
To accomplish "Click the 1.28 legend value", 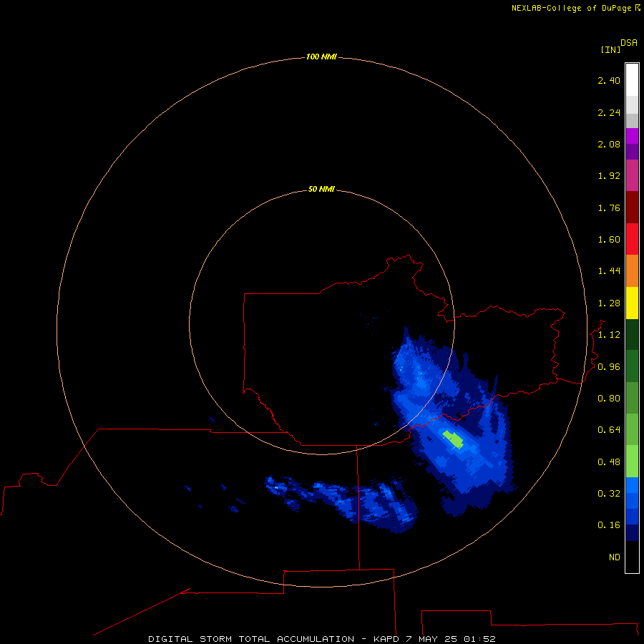I will (609, 303).
